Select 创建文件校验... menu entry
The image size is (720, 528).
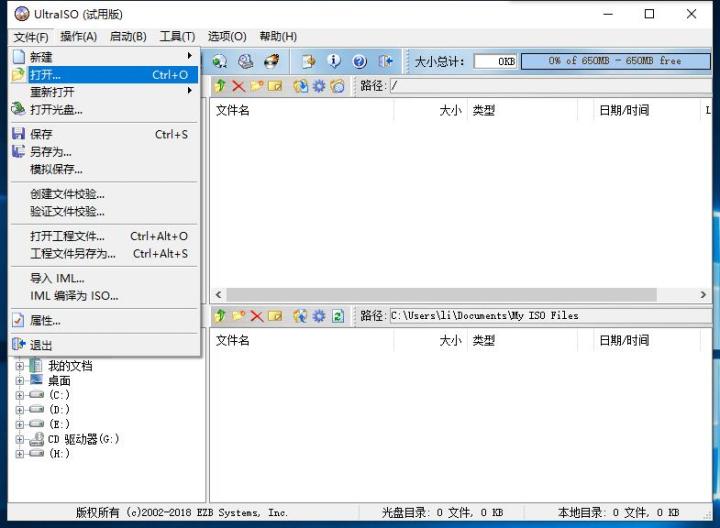[104, 194]
